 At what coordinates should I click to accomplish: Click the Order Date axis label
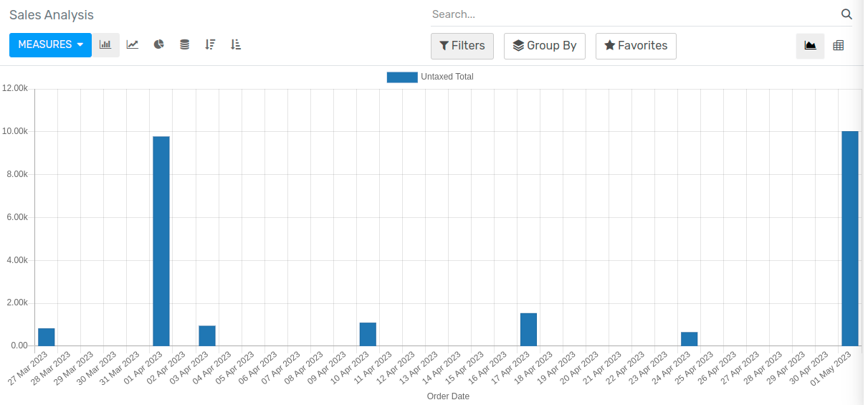click(x=448, y=396)
